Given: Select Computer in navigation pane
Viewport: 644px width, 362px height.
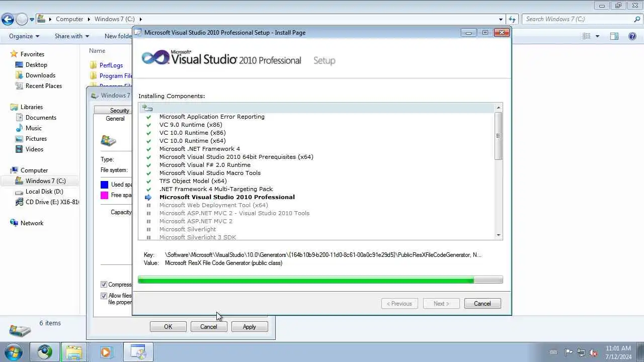Looking at the screenshot, I should coord(34,170).
